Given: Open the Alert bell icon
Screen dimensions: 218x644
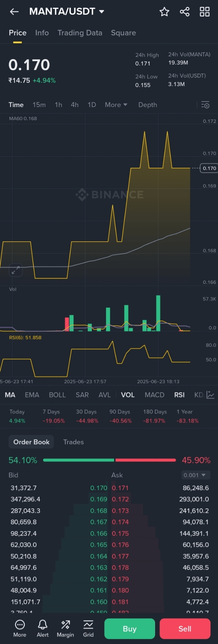Looking at the screenshot, I should click(43, 628).
